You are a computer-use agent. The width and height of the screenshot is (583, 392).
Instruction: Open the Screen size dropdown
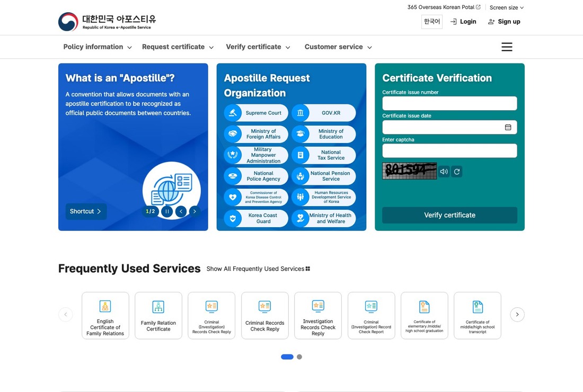[x=506, y=7]
